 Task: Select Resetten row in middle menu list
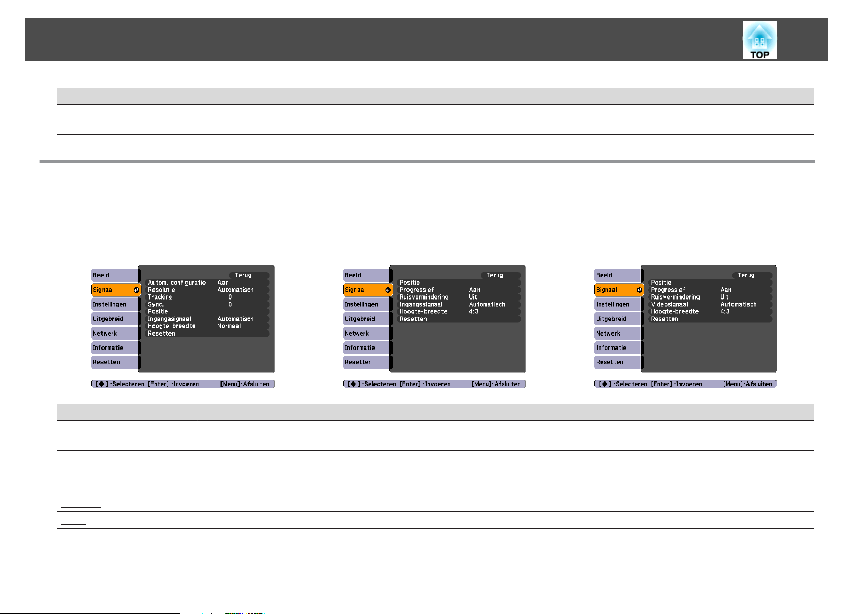click(458, 319)
